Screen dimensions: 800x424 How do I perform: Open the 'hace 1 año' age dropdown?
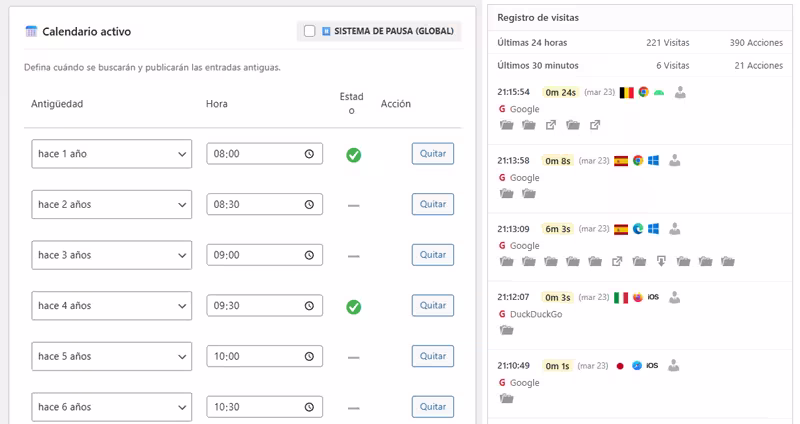coord(111,154)
